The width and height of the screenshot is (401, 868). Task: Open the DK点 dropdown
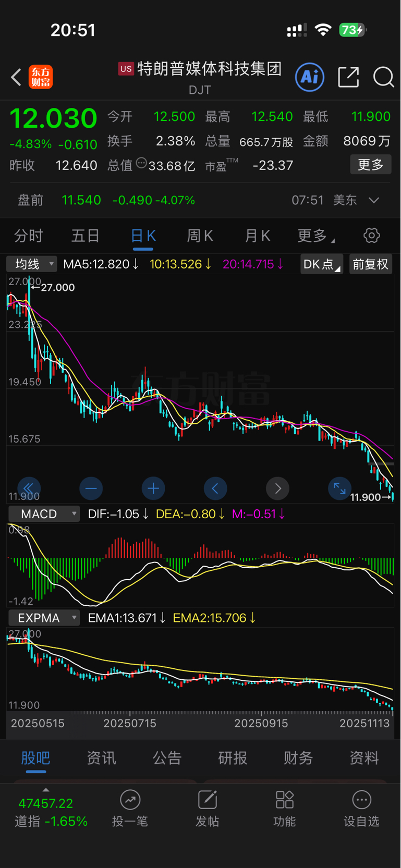pos(321,264)
